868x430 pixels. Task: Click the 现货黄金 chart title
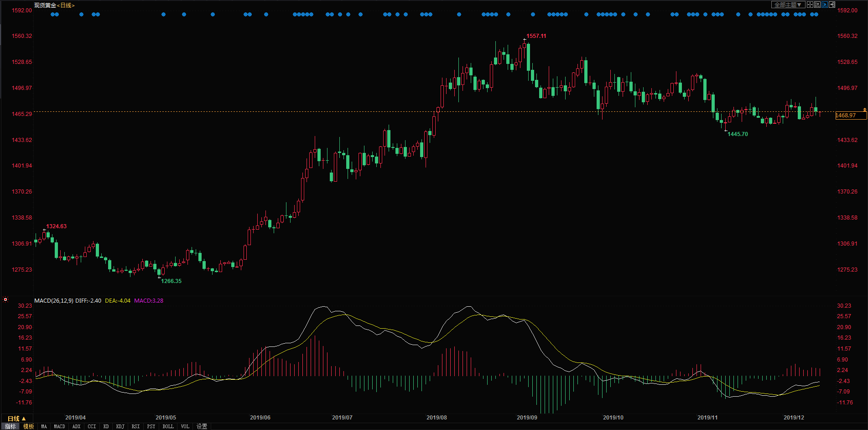[x=45, y=5]
